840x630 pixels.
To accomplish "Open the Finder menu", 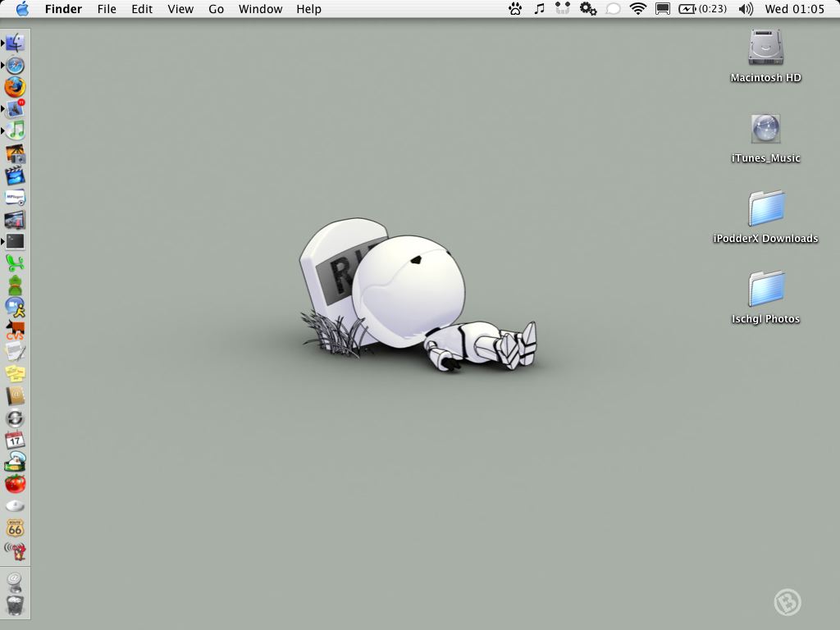I will (x=63, y=9).
